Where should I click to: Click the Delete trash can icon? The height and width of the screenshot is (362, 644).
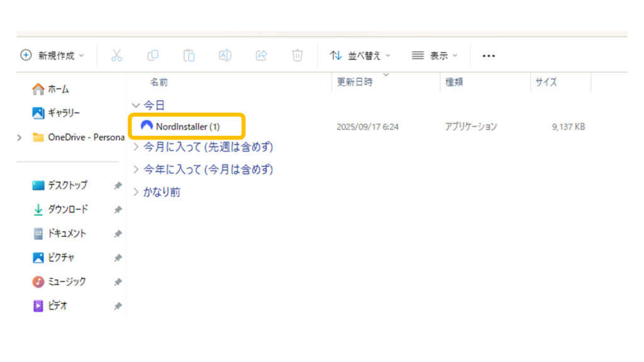click(x=297, y=55)
